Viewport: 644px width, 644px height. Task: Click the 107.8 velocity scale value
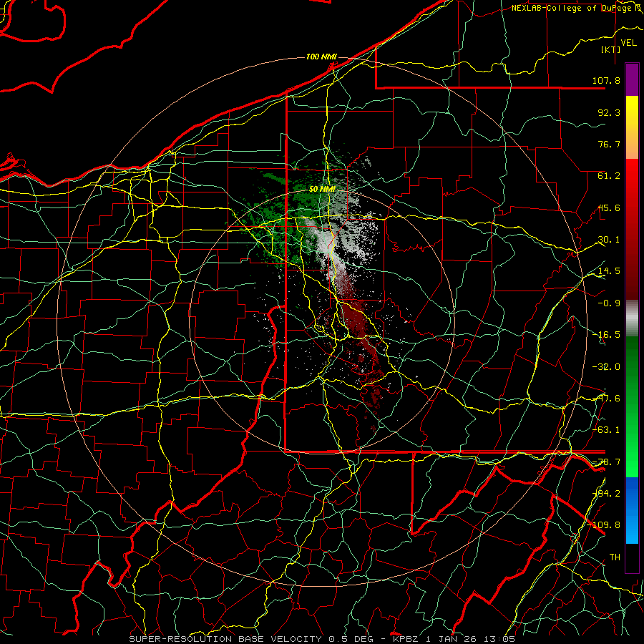tap(606, 80)
